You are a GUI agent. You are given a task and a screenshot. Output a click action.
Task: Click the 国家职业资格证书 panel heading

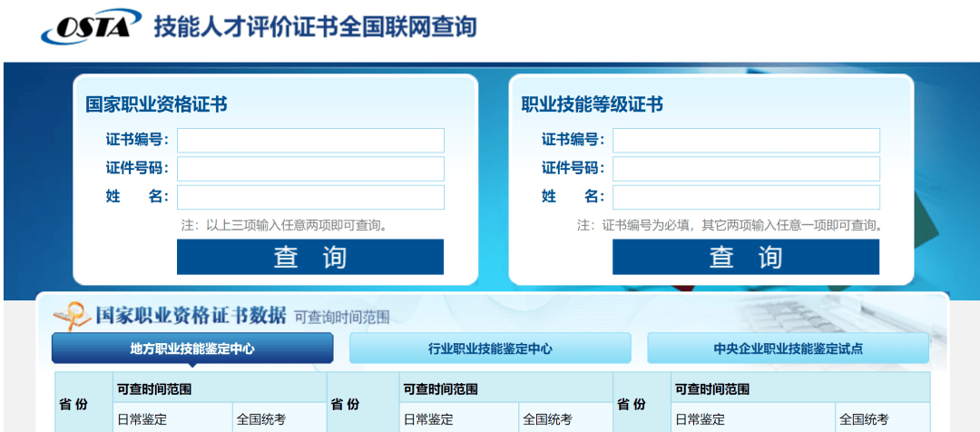click(156, 104)
